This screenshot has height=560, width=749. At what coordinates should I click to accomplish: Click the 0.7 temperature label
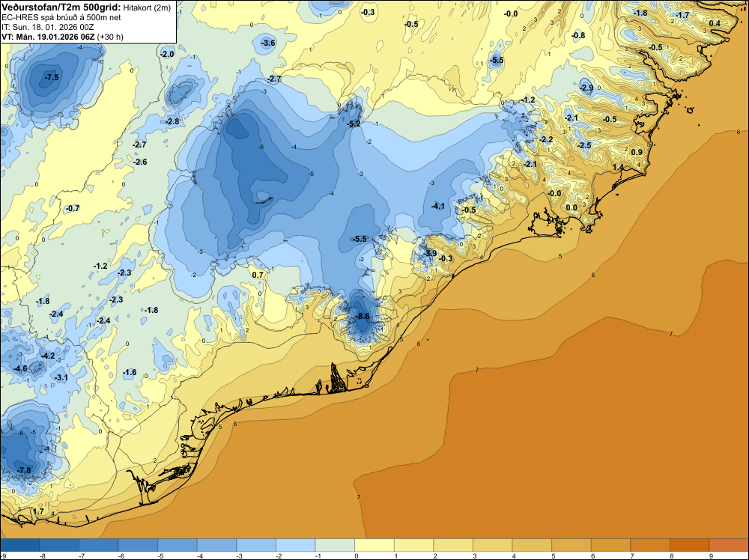[258, 275]
